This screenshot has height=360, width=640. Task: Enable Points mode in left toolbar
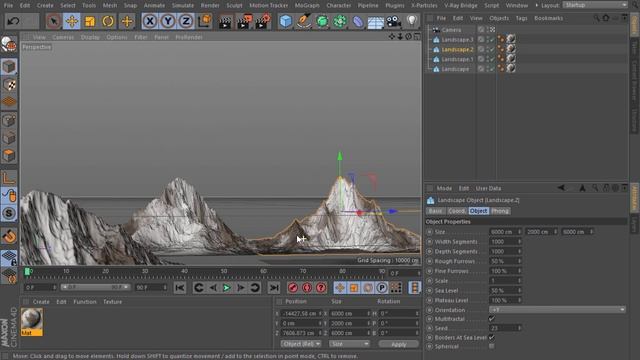[x=9, y=120]
